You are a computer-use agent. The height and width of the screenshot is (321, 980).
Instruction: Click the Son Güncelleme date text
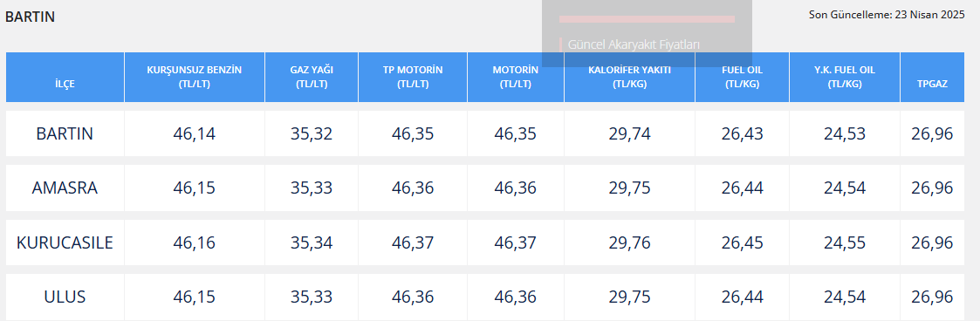(x=887, y=14)
